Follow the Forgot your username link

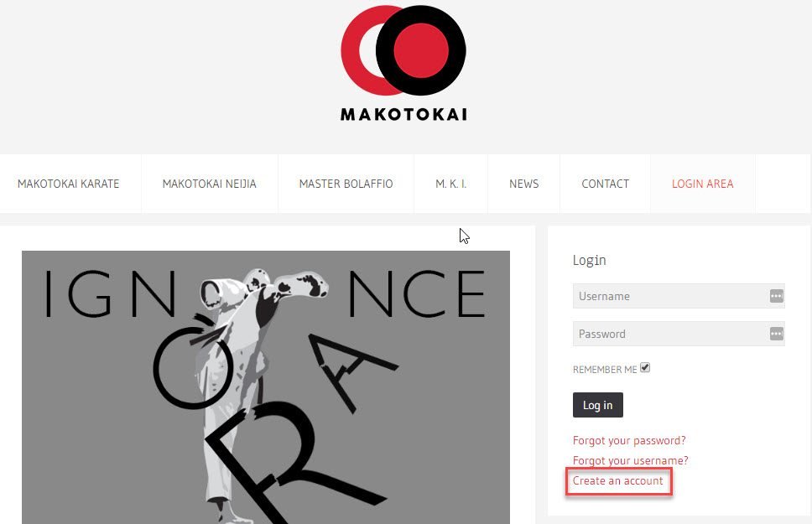630,460
